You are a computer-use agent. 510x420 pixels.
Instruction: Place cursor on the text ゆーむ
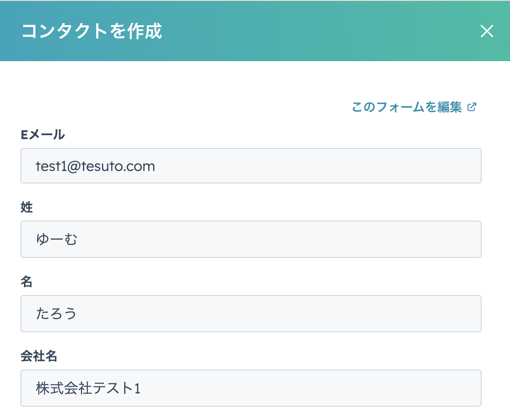tap(57, 240)
